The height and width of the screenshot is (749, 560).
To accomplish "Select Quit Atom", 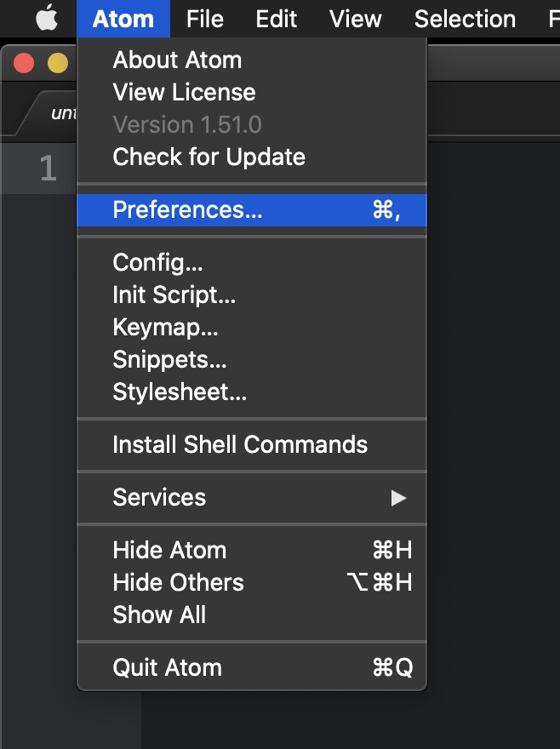I will 167,667.
